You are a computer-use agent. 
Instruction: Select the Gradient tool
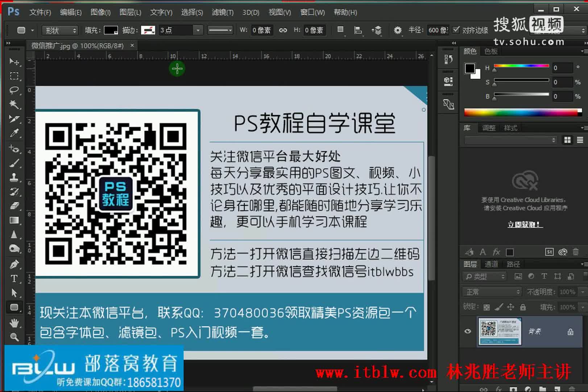click(x=15, y=220)
